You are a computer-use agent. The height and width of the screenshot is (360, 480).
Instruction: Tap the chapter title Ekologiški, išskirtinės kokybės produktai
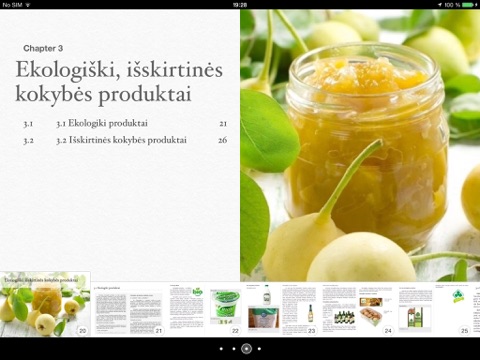[119, 82]
